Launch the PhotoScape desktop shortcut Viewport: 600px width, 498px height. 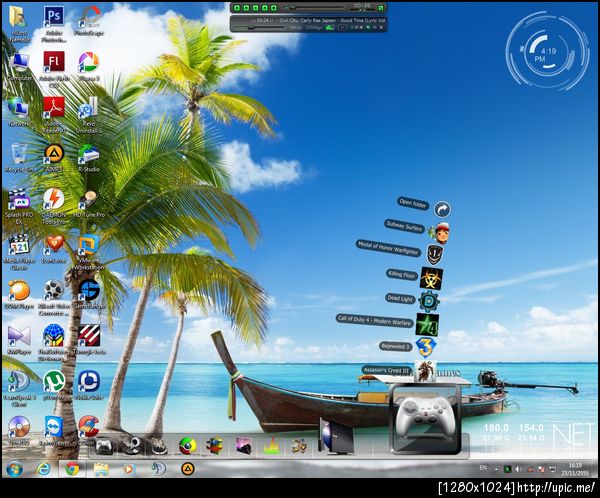89,21
